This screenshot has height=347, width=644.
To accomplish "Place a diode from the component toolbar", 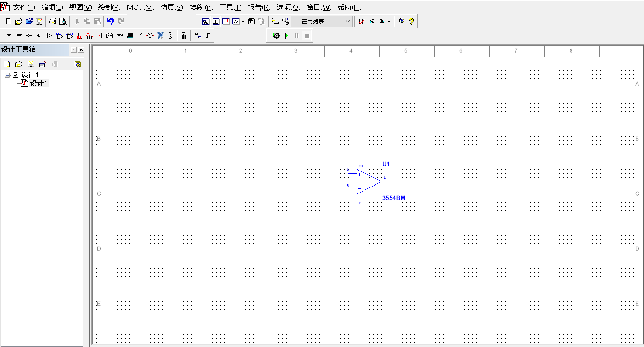I will click(29, 35).
